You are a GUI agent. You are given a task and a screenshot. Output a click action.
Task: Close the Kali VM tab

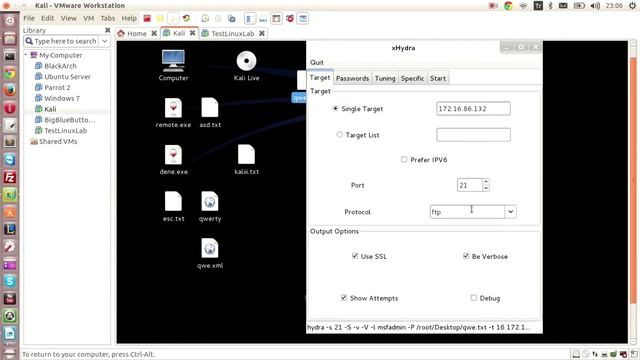coord(192,33)
